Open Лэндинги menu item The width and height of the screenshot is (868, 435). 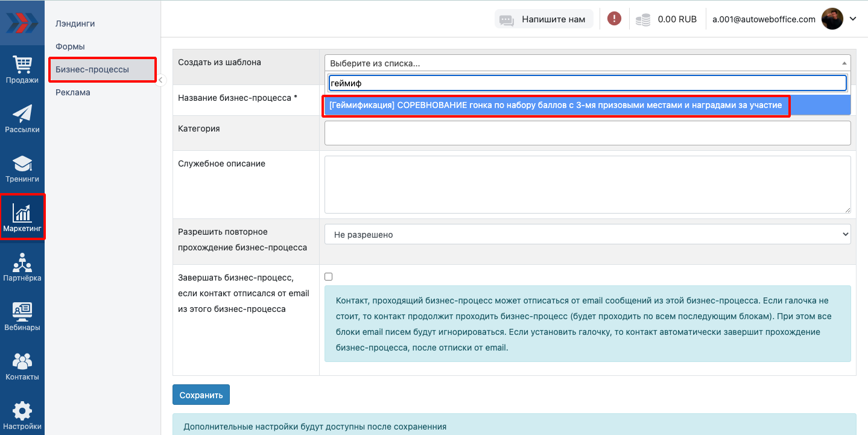tap(75, 24)
